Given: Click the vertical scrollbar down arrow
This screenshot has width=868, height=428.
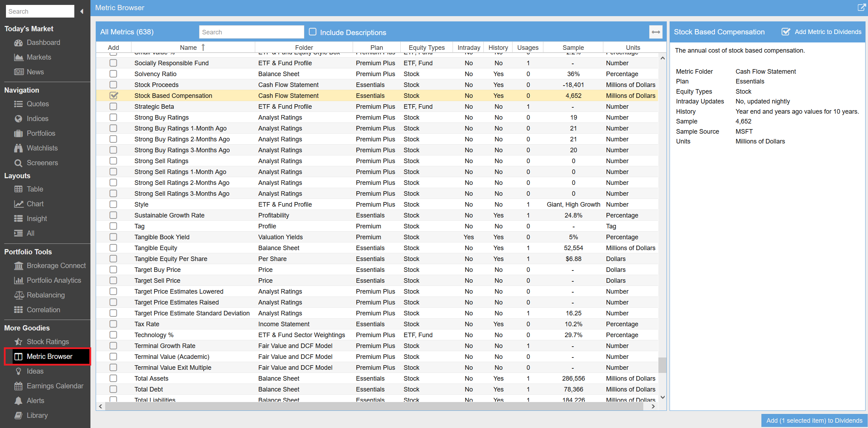Looking at the screenshot, I should pyautogui.click(x=663, y=397).
